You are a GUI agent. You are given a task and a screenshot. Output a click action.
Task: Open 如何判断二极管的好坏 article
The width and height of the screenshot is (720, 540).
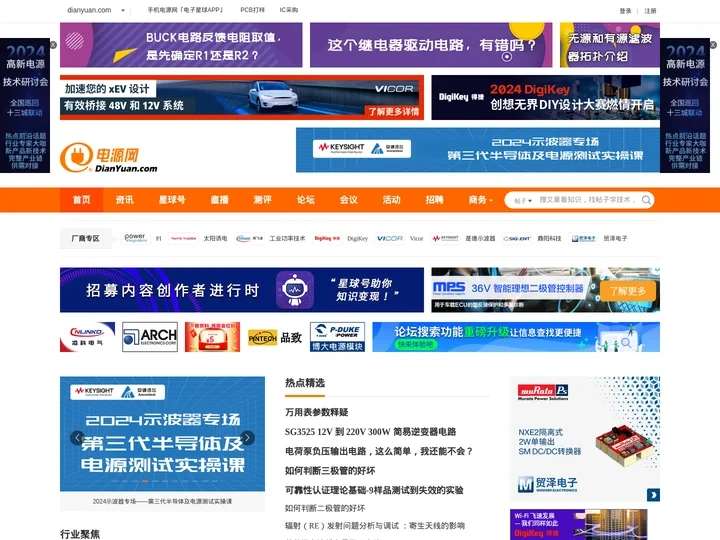pyautogui.click(x=325, y=508)
